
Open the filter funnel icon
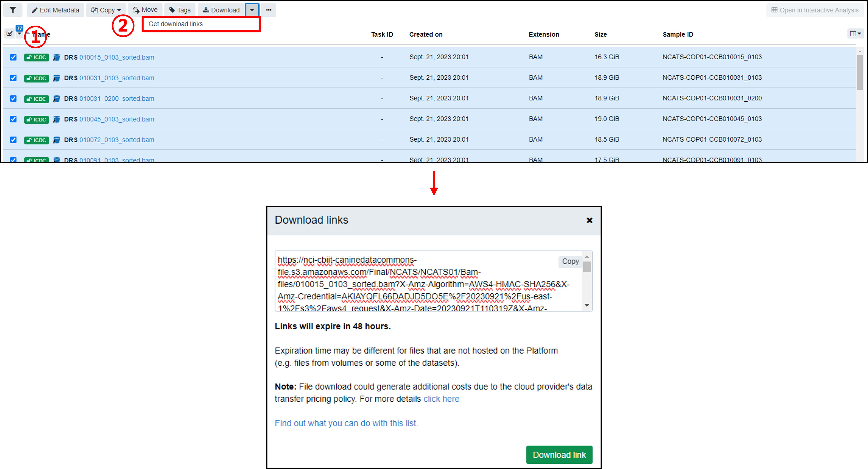(13, 10)
